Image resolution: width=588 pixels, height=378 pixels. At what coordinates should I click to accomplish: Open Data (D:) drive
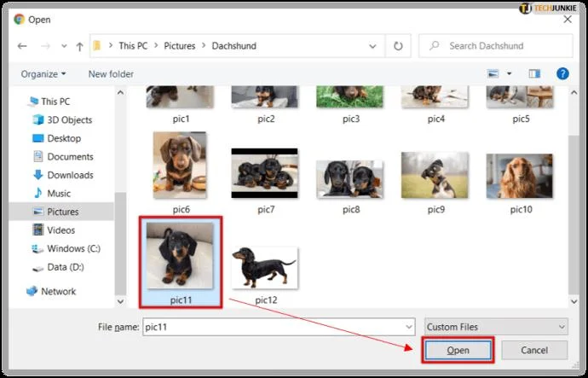[58, 267]
